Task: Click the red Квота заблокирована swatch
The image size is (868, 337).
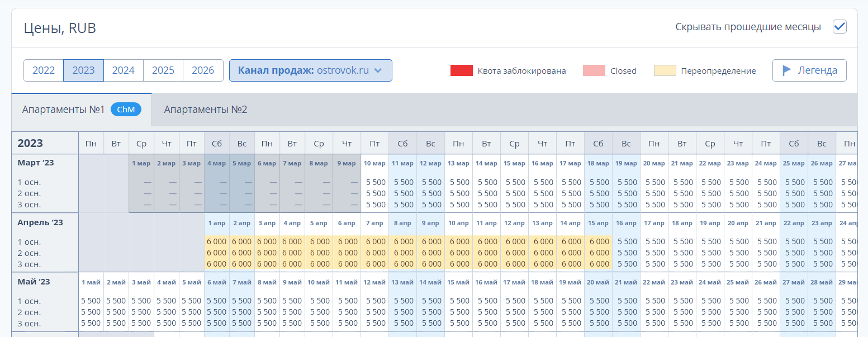Action: [x=462, y=71]
